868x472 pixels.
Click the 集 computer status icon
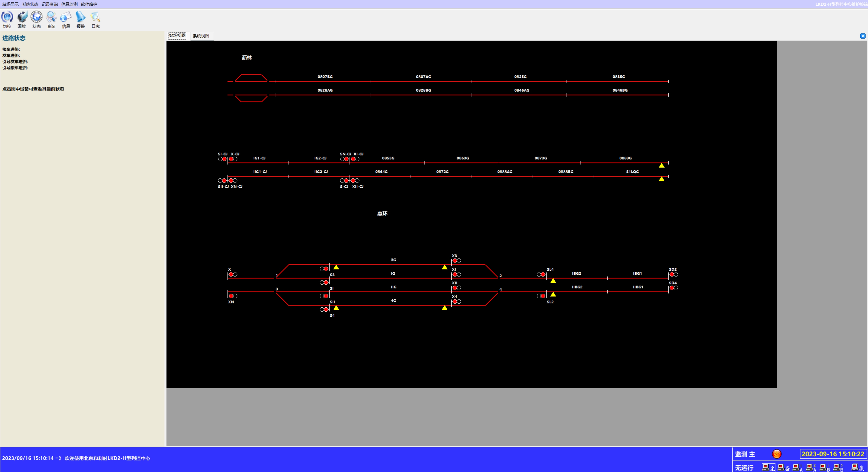(x=857, y=467)
